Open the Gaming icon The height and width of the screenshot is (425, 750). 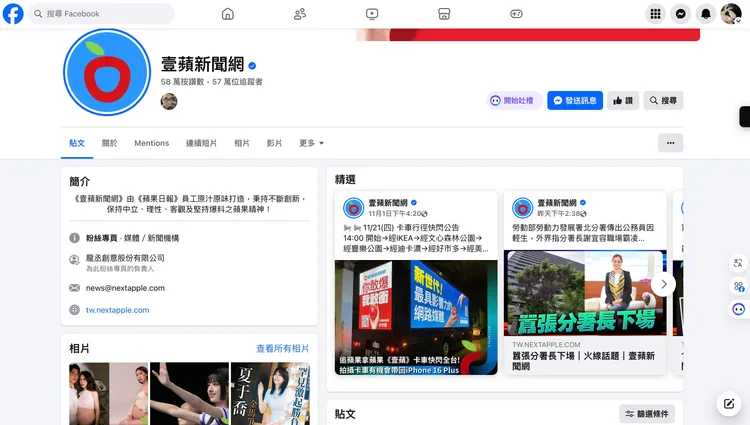coord(516,14)
